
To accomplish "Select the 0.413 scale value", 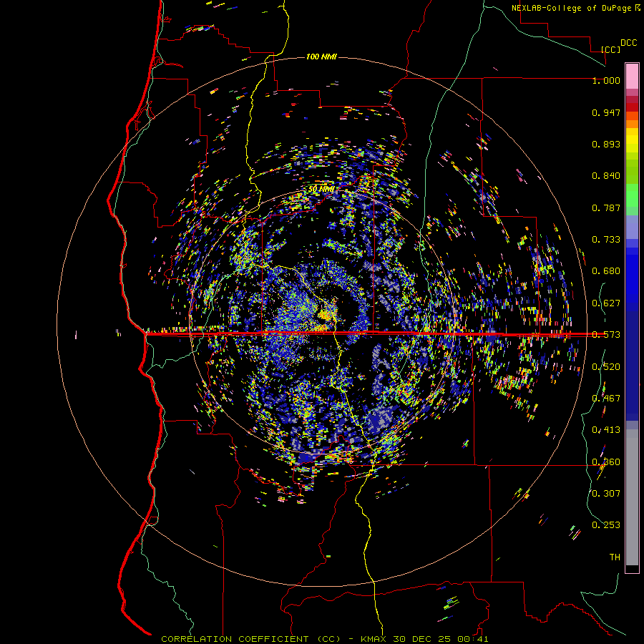I will click(x=606, y=430).
